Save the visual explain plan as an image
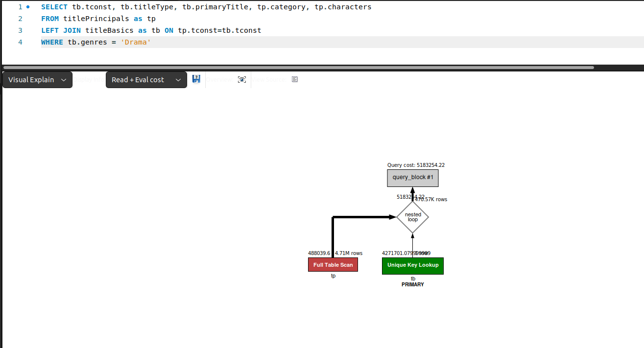Screen dimensions: 644x348 click(x=196, y=79)
